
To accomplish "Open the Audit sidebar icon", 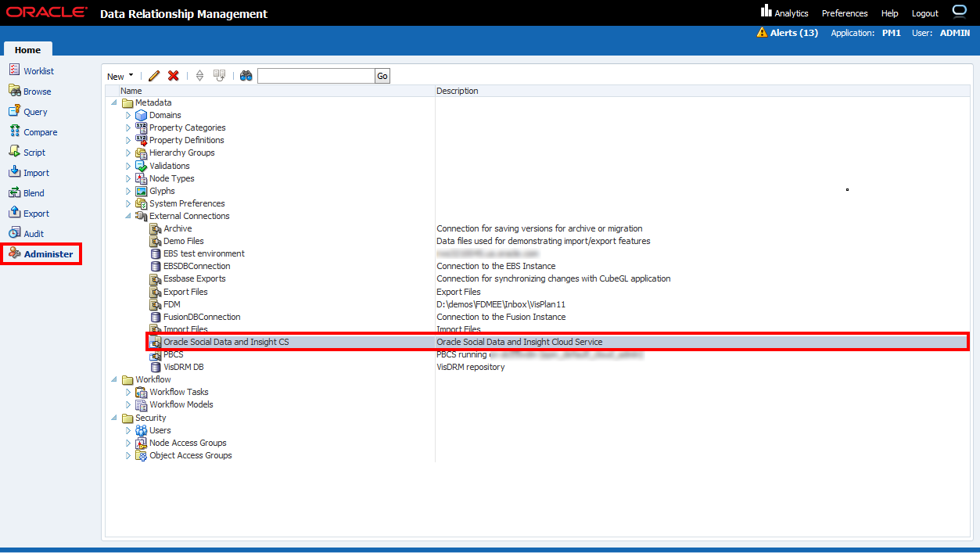I will point(15,233).
